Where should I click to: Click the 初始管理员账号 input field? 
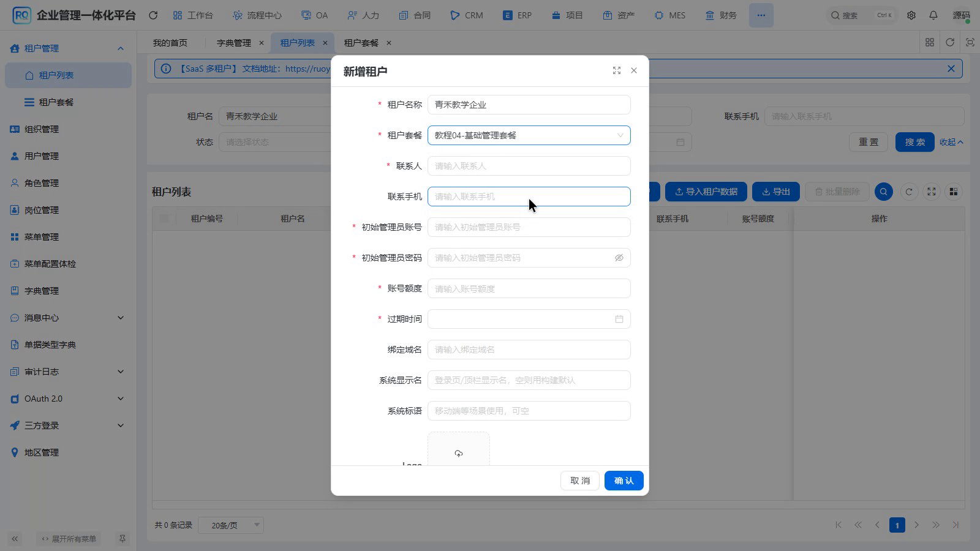[529, 227]
